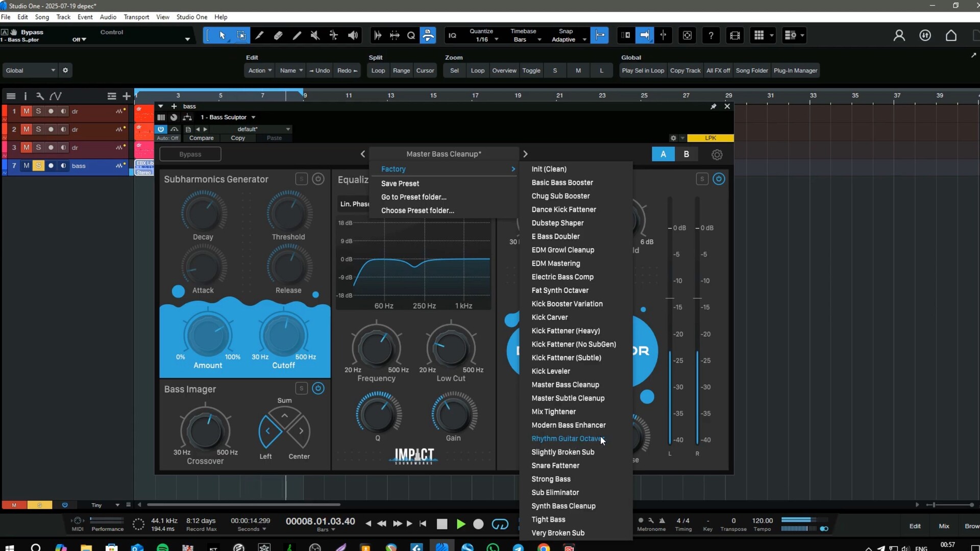Open Snap Adaptive dropdown
Screen dimensions: 980x551
point(568,39)
